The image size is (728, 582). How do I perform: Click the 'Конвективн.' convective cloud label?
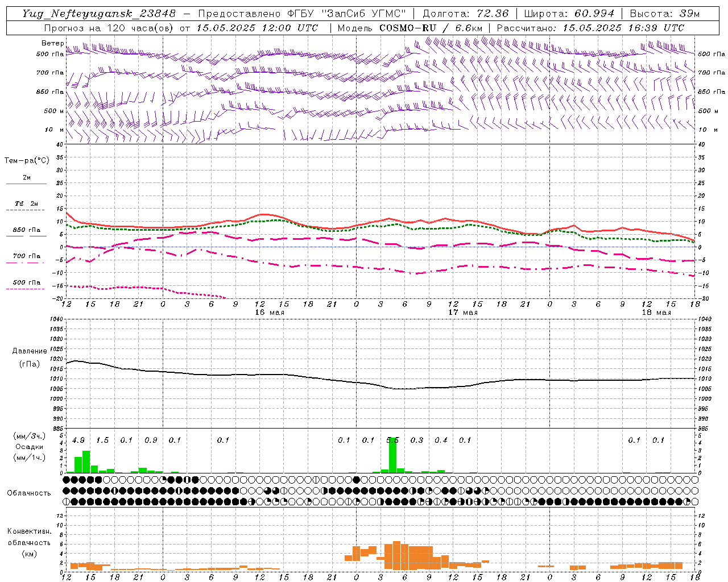[29, 531]
